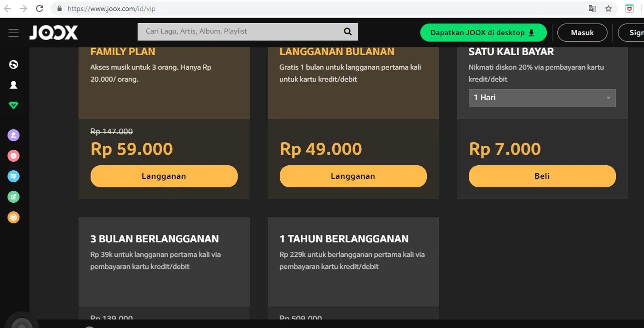Open the white profile icon in sidebar

pyautogui.click(x=14, y=85)
